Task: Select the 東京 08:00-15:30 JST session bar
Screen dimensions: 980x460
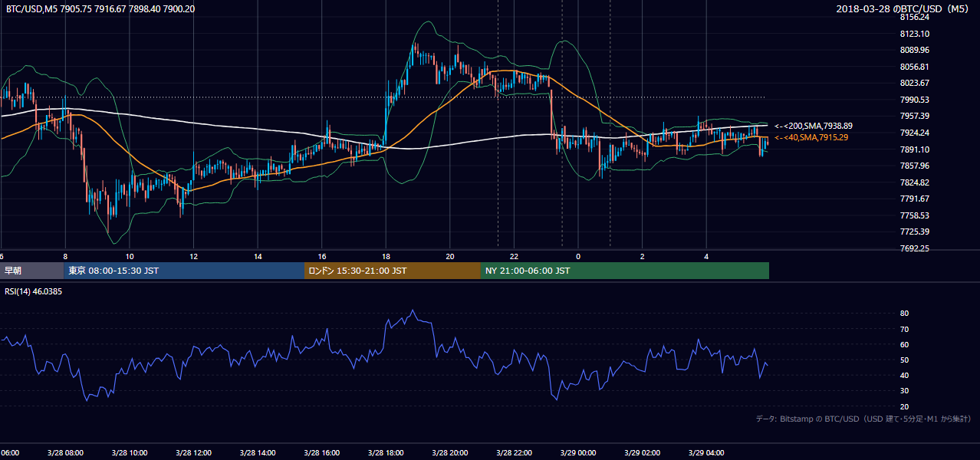Action: 184,271
